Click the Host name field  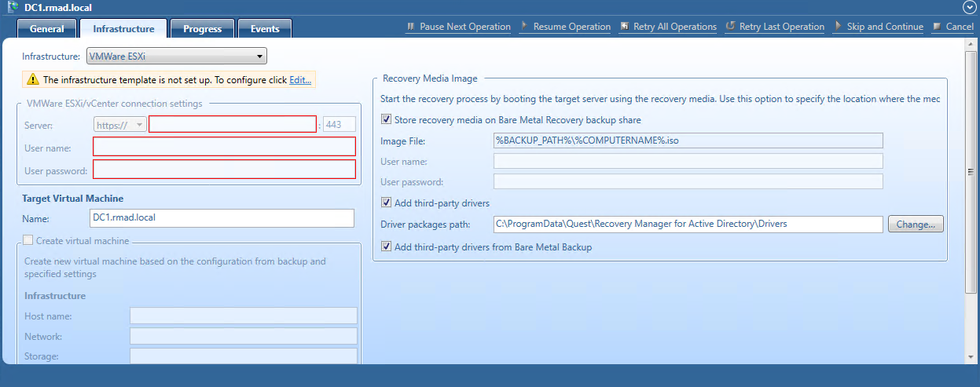[244, 316]
